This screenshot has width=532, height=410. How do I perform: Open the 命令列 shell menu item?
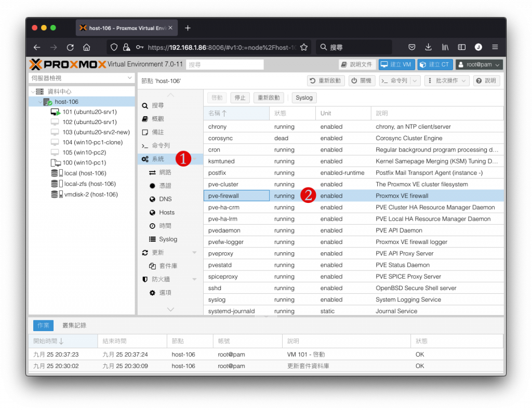161,145
